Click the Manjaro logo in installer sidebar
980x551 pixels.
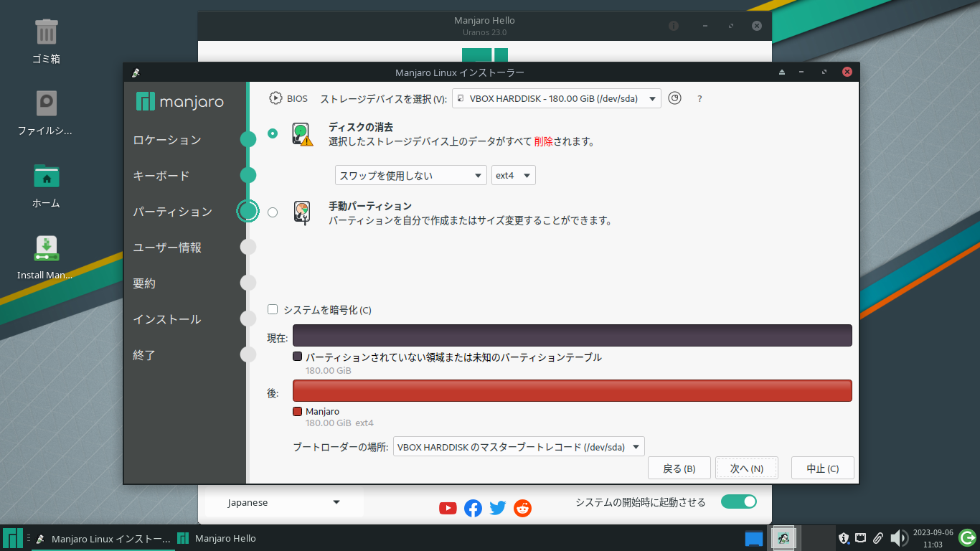tap(180, 102)
